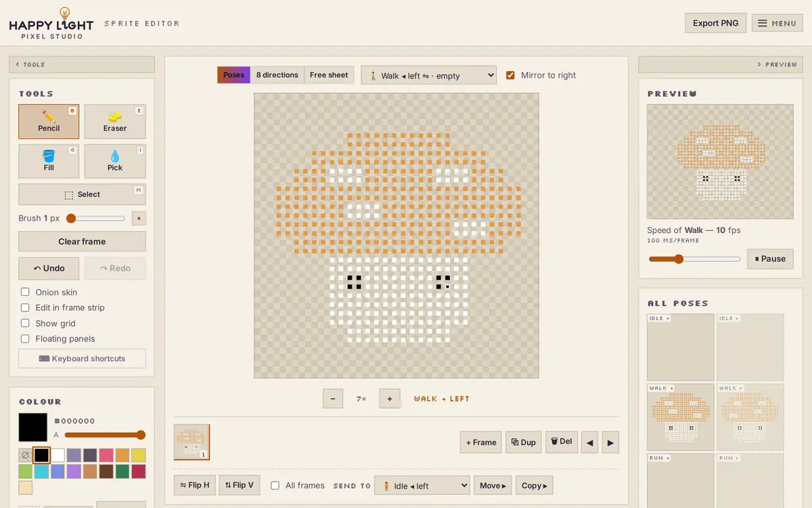Select the Eraser tool
This screenshot has height=508, width=812.
pos(115,121)
